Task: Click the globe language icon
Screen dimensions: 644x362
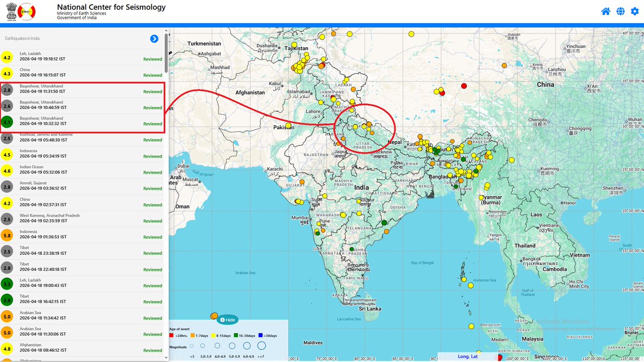Action: point(620,11)
